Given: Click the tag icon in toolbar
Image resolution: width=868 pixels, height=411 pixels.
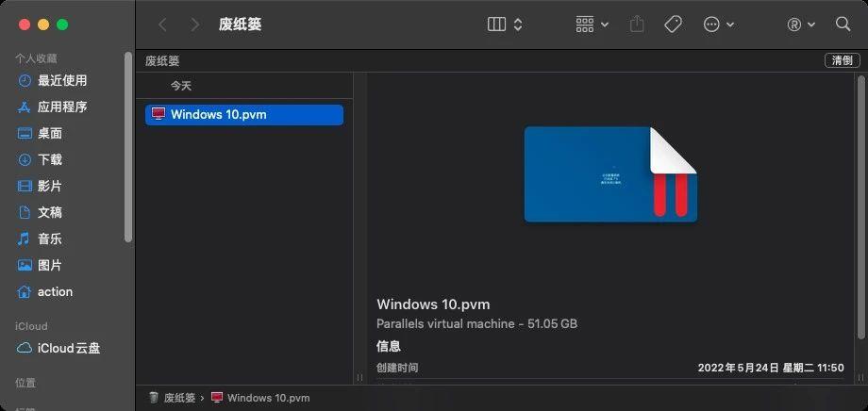Looking at the screenshot, I should click(x=673, y=25).
